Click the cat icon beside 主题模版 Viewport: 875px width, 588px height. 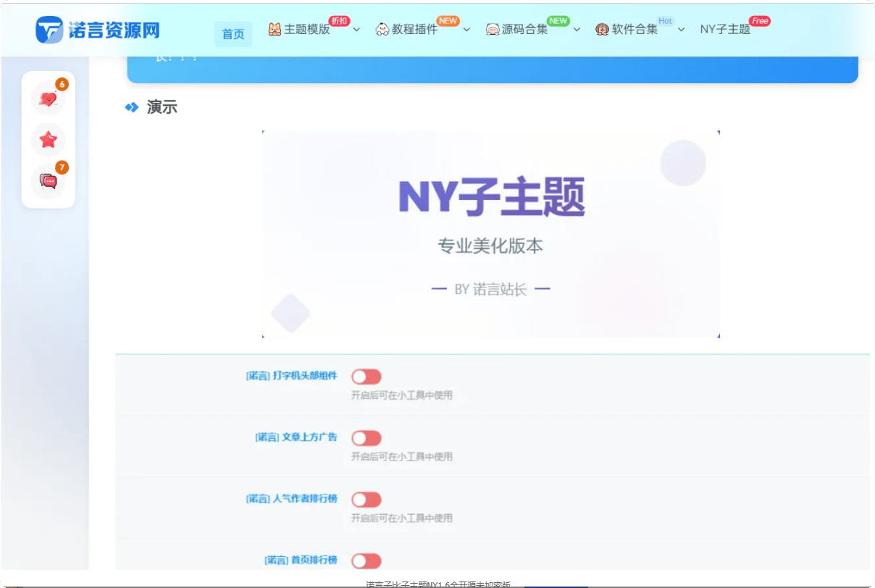click(x=275, y=30)
